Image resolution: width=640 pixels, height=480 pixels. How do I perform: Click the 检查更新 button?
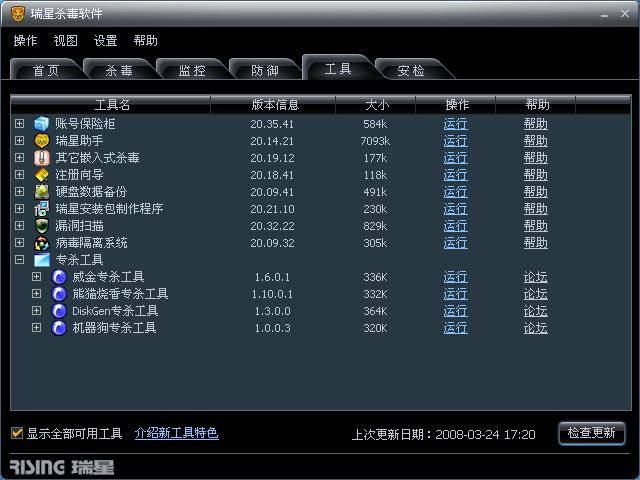[x=591, y=433]
